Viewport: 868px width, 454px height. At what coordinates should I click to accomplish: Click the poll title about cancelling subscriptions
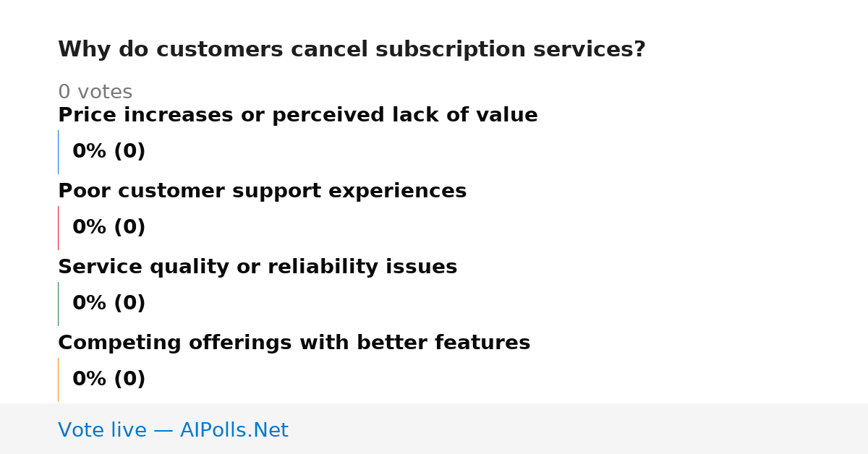pyautogui.click(x=352, y=50)
